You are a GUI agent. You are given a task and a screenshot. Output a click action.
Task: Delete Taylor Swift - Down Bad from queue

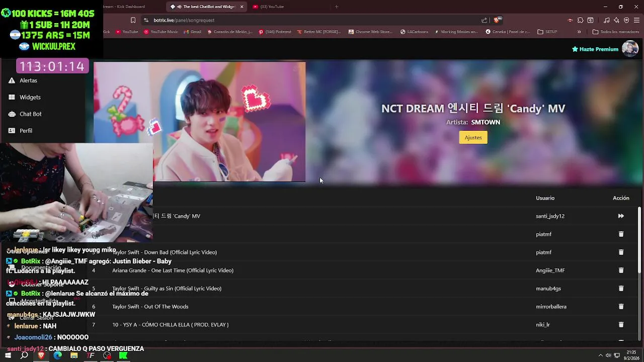[621, 252]
